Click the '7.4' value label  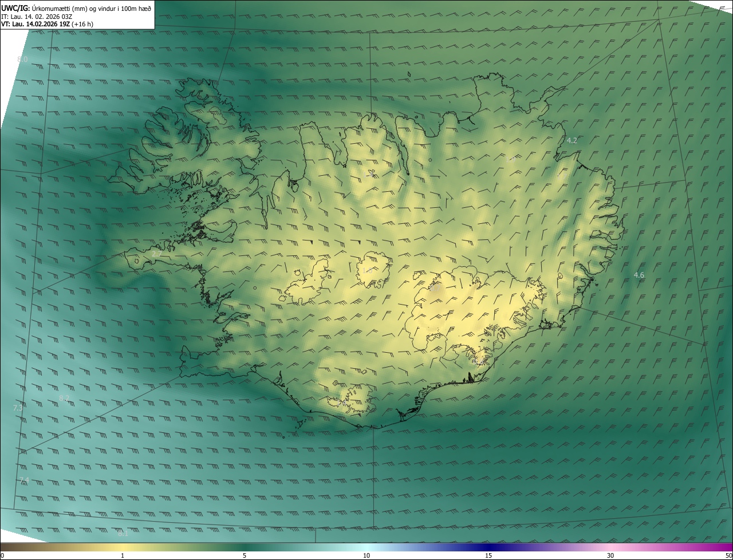[23, 480]
